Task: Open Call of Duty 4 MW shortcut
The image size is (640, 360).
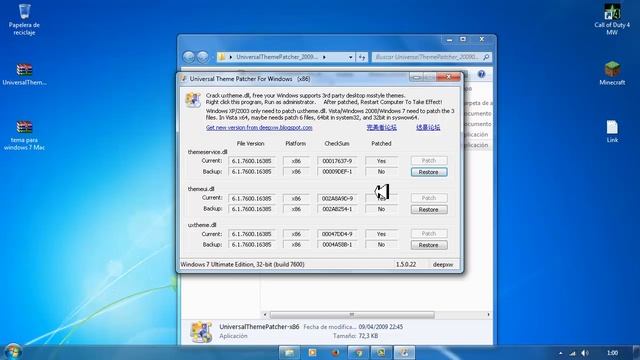Action: click(612, 19)
